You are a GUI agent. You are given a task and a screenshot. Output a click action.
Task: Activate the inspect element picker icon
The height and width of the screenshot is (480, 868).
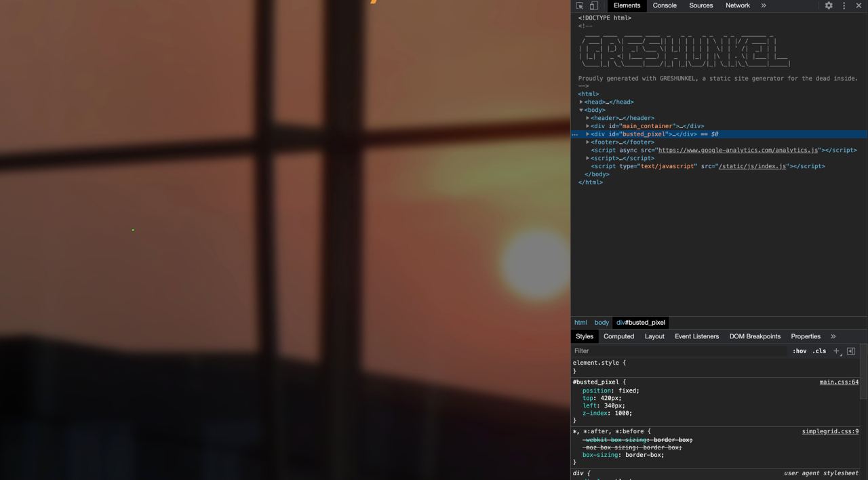[x=580, y=5]
